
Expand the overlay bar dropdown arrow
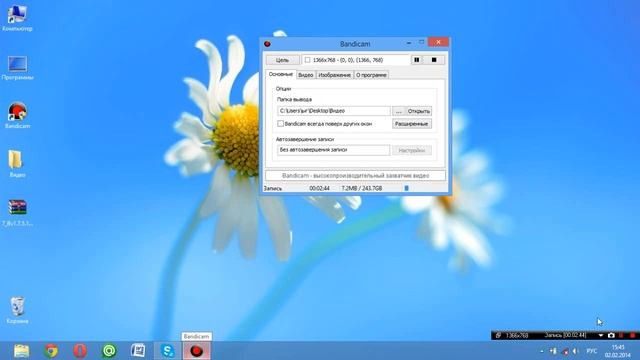point(601,336)
